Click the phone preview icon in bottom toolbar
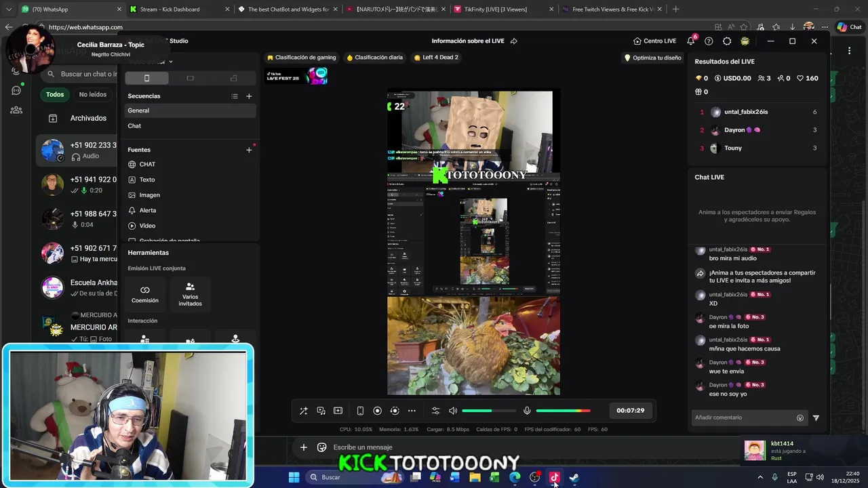Image resolution: width=868 pixels, height=488 pixels. click(x=360, y=411)
